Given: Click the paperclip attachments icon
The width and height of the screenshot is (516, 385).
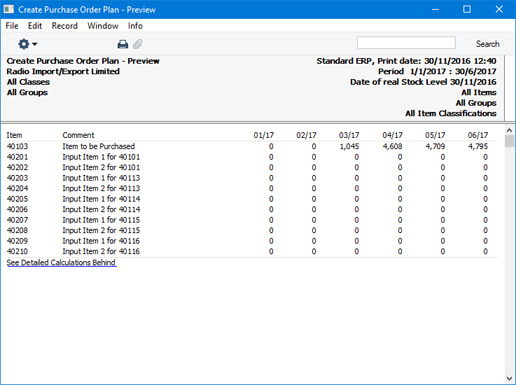Looking at the screenshot, I should click(138, 44).
